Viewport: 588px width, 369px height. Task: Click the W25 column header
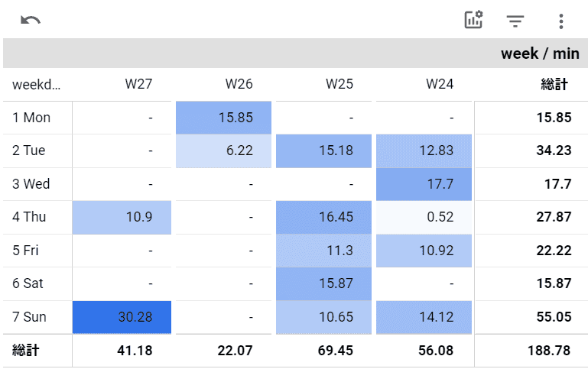[339, 84]
